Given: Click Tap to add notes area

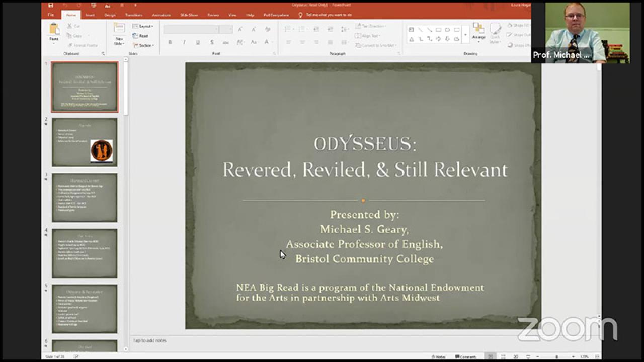Looking at the screenshot, I should [x=149, y=341].
